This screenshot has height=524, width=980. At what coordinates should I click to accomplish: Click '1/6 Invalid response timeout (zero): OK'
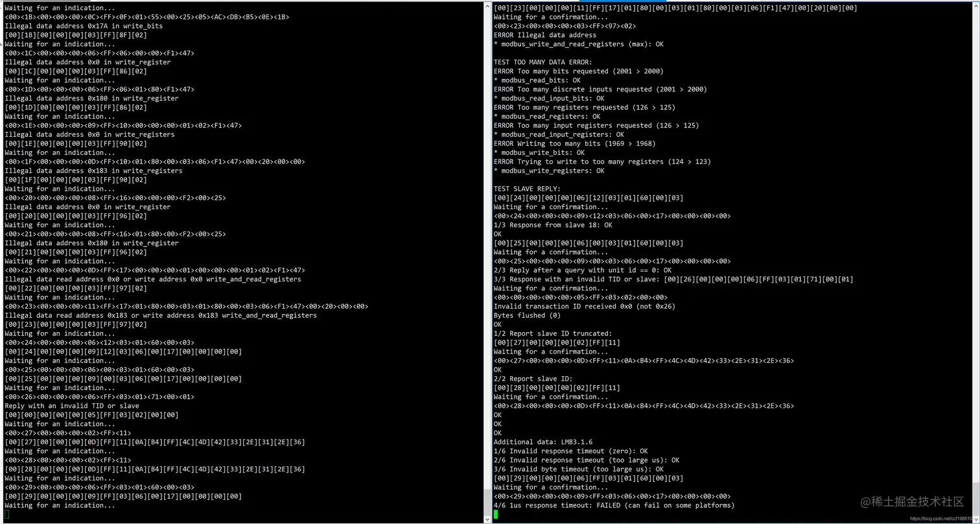point(571,451)
